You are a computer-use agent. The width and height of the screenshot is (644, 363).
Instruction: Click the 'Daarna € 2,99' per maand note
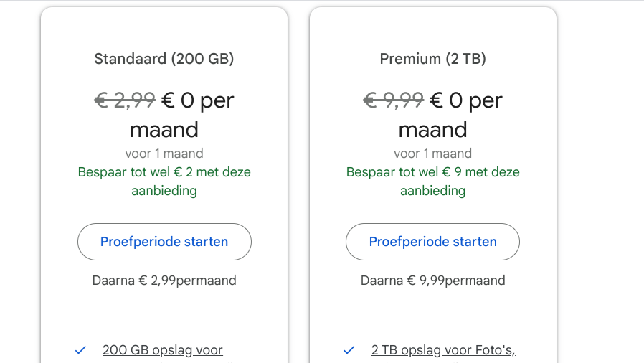(164, 280)
